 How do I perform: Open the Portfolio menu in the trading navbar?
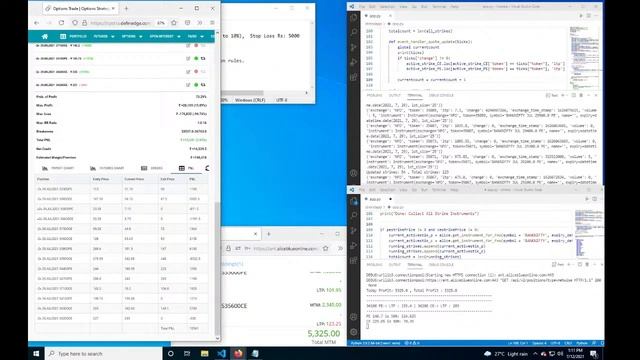(73, 36)
